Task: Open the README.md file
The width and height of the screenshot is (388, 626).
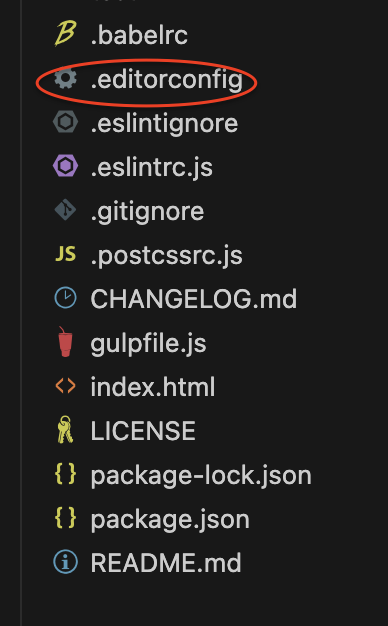Action: pos(166,563)
